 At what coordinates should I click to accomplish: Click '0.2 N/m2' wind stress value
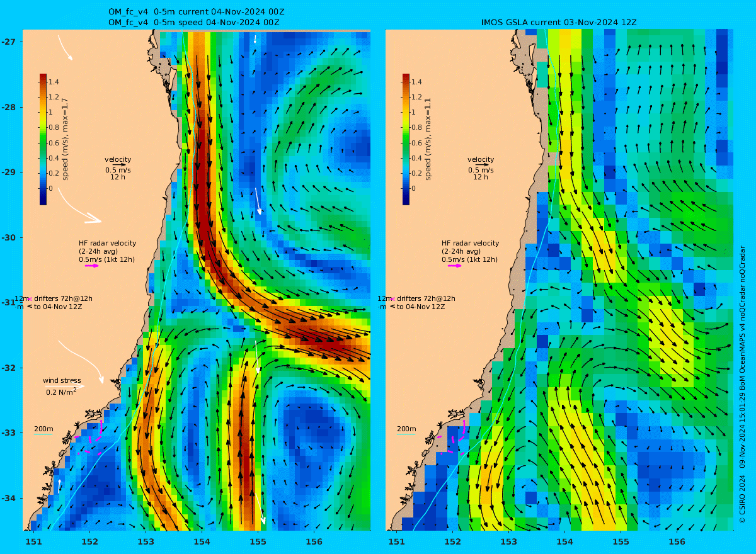[x=62, y=392]
